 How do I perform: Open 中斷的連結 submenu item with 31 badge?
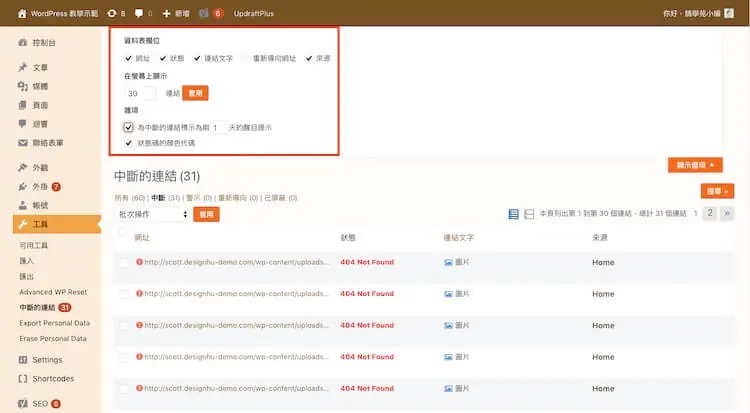pyautogui.click(x=45, y=307)
